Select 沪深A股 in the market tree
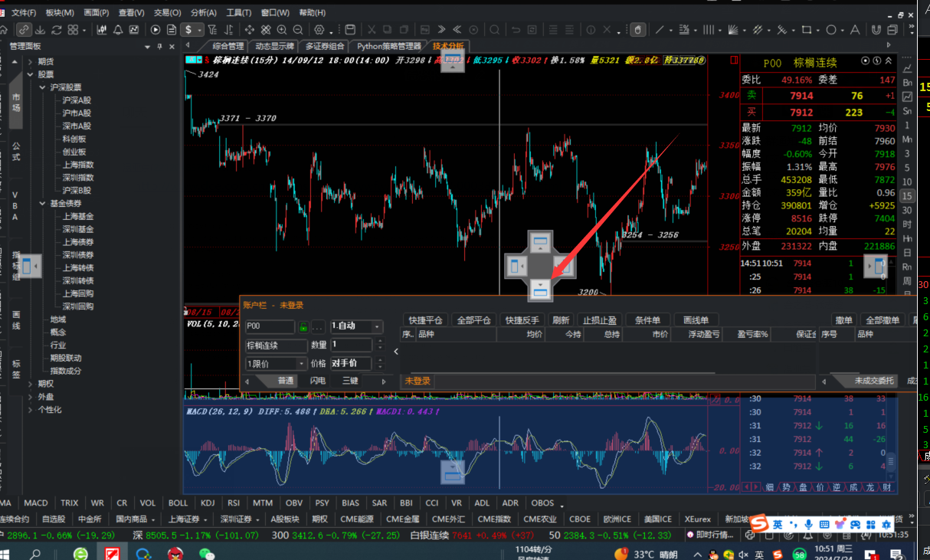This screenshot has width=930, height=560. [x=77, y=100]
